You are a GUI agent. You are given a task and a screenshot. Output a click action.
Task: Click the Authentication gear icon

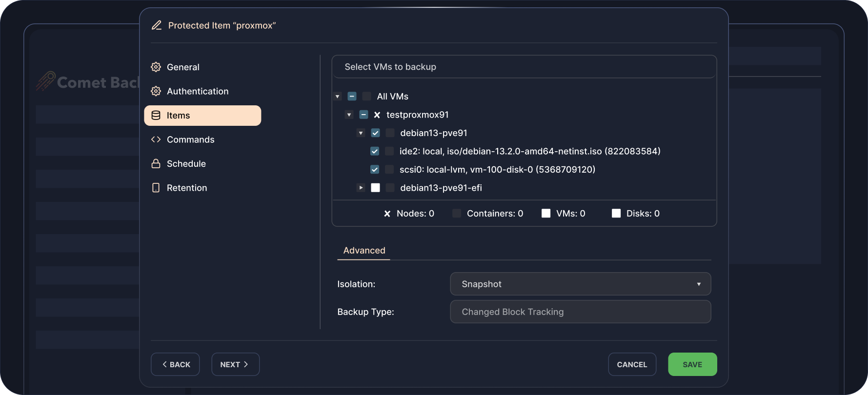(156, 91)
